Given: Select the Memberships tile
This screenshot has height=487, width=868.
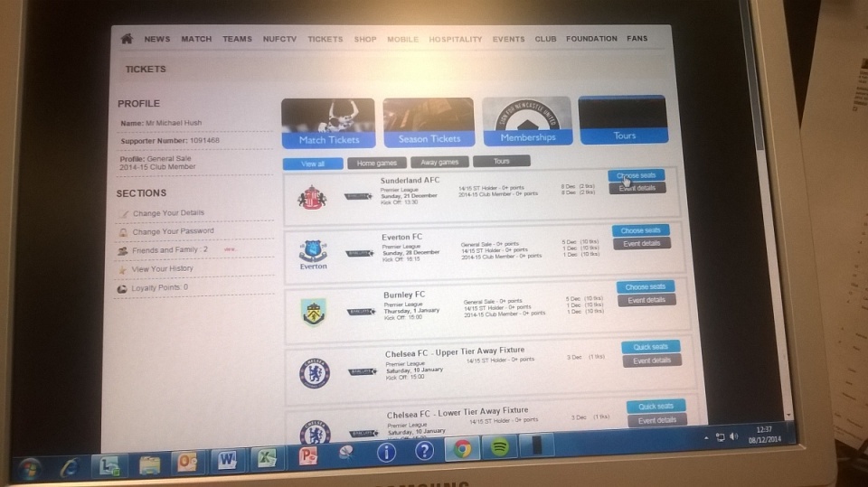Looking at the screenshot, I should click(527, 121).
